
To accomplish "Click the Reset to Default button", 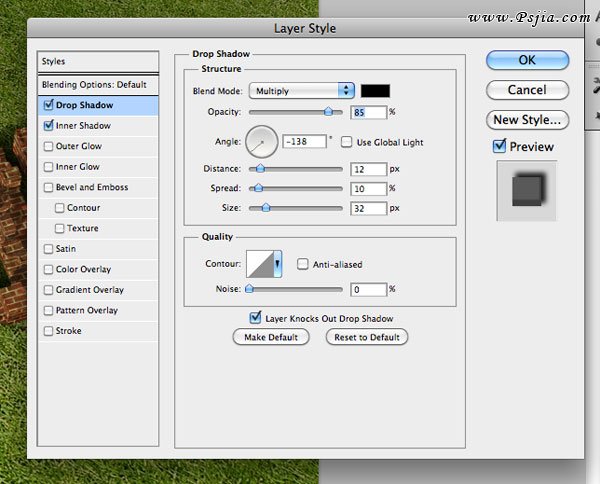I will pyautogui.click(x=367, y=338).
